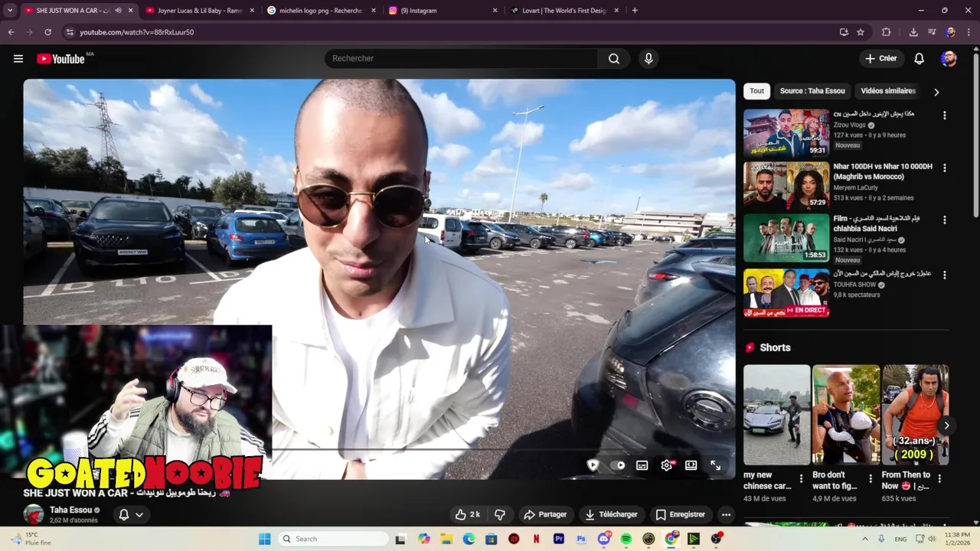Switch to the Lovart tab
This screenshot has height=551, width=980.
point(563,11)
